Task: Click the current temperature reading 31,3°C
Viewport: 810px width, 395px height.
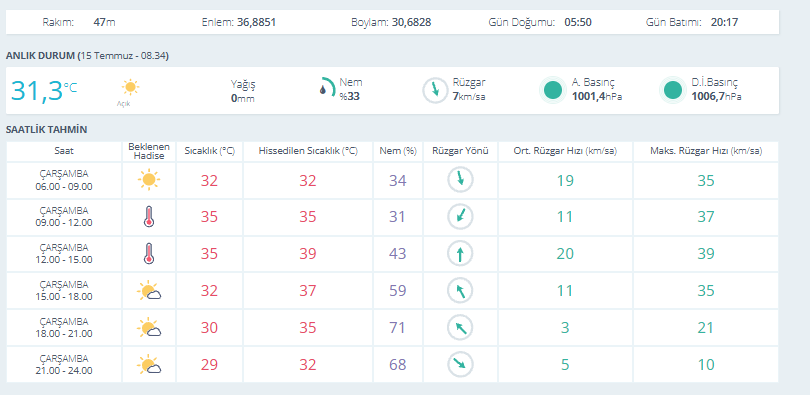Action: pos(44,90)
